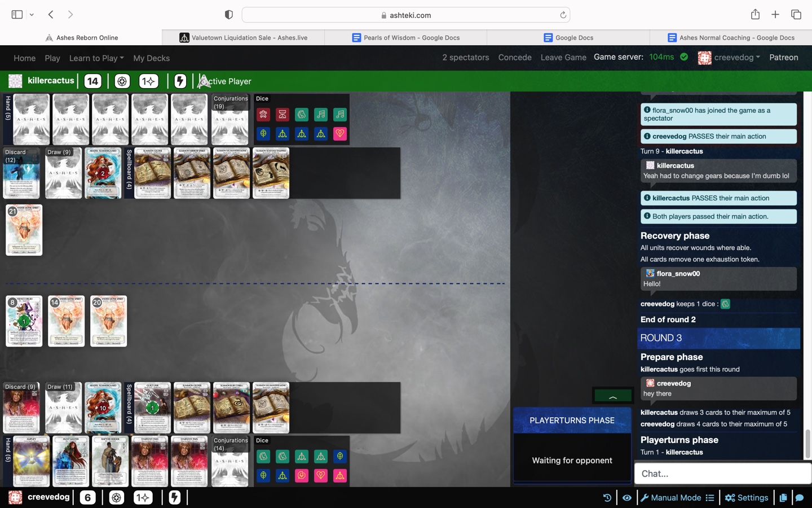The image size is (812, 508).
Task: Open the My Decks menu item
Action: tap(151, 58)
